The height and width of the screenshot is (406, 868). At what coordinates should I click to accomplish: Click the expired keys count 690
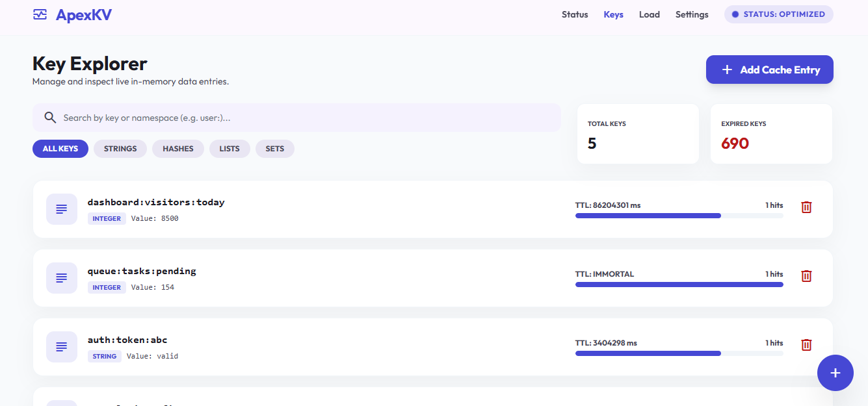tap(735, 144)
